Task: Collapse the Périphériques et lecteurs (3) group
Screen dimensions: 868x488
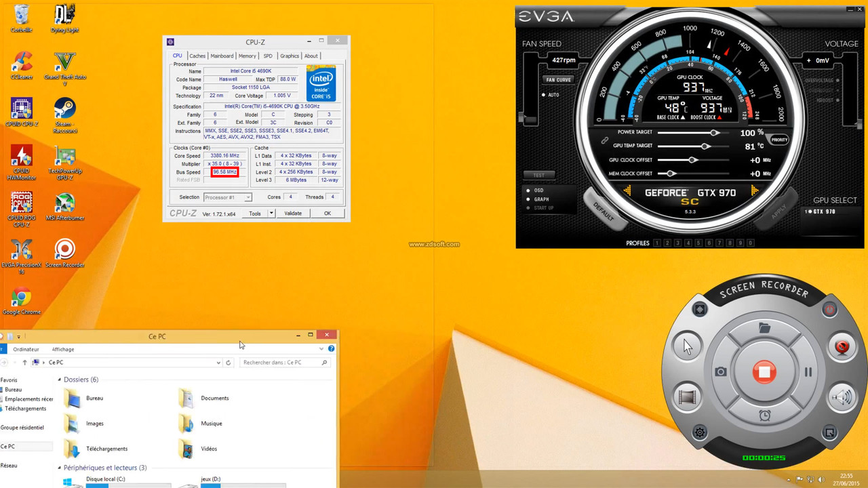Action: pyautogui.click(x=60, y=468)
